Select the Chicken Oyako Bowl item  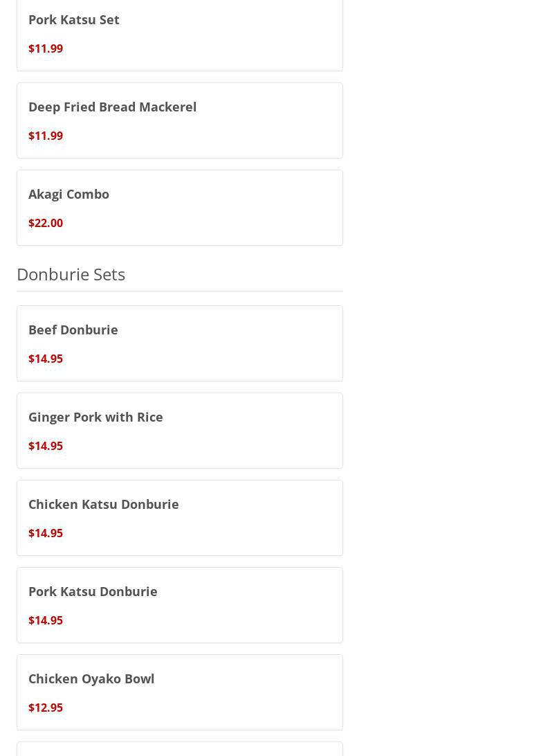coord(91,678)
